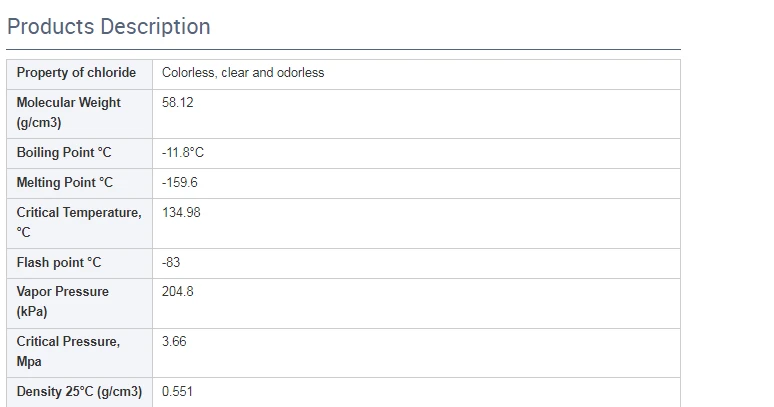Select the Boiling Point °C label

pyautogui.click(x=64, y=152)
